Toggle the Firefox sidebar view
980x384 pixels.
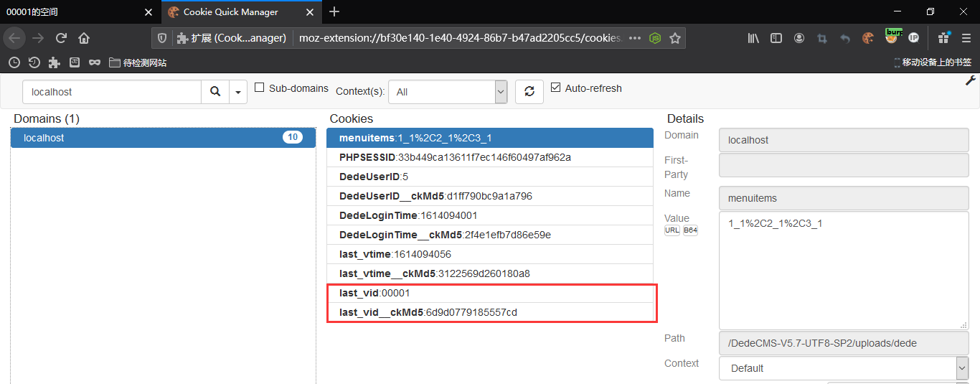point(776,38)
